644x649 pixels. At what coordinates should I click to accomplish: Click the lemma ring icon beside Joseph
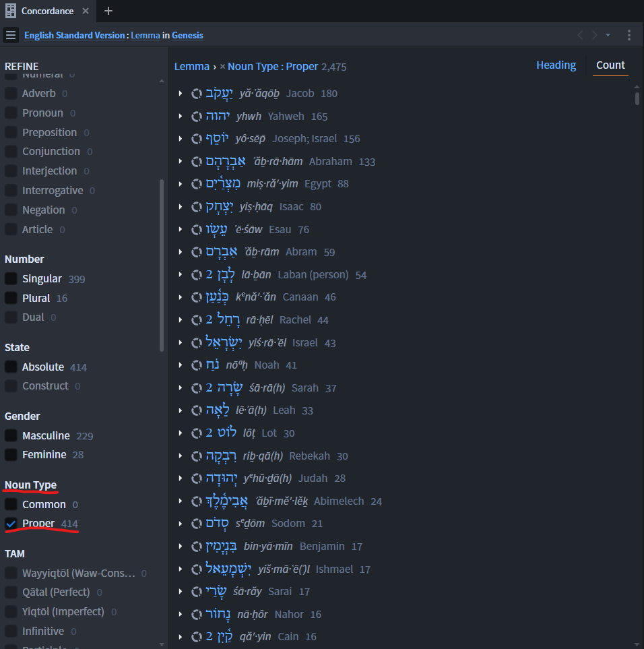197,139
